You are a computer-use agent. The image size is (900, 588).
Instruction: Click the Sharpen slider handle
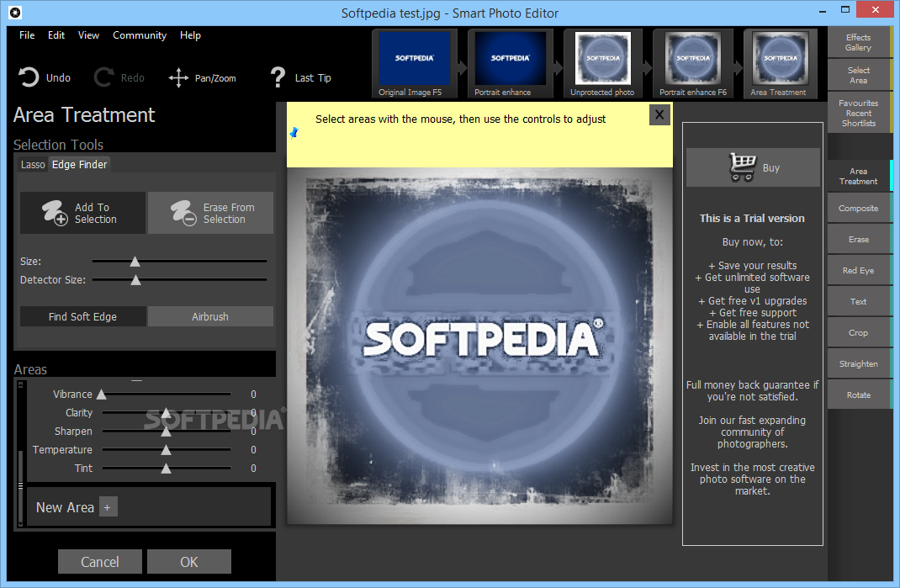click(166, 432)
